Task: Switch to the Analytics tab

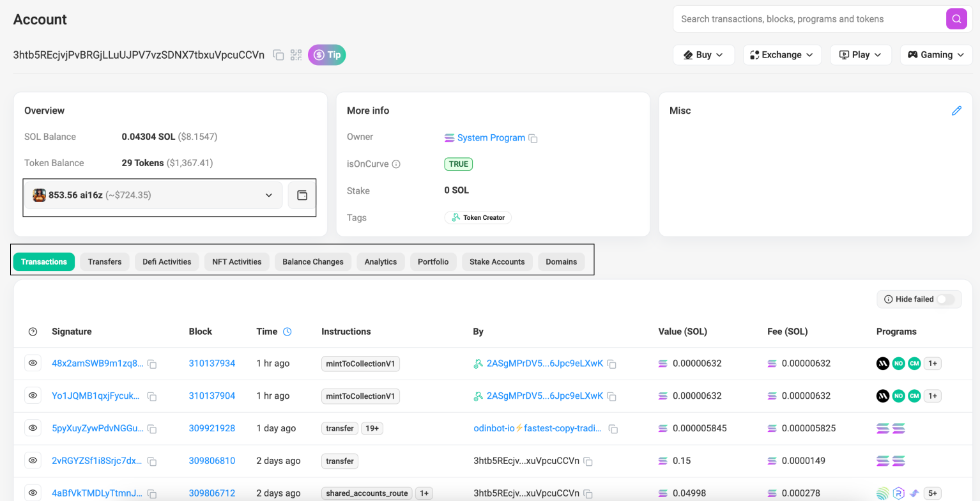Action: (x=381, y=262)
